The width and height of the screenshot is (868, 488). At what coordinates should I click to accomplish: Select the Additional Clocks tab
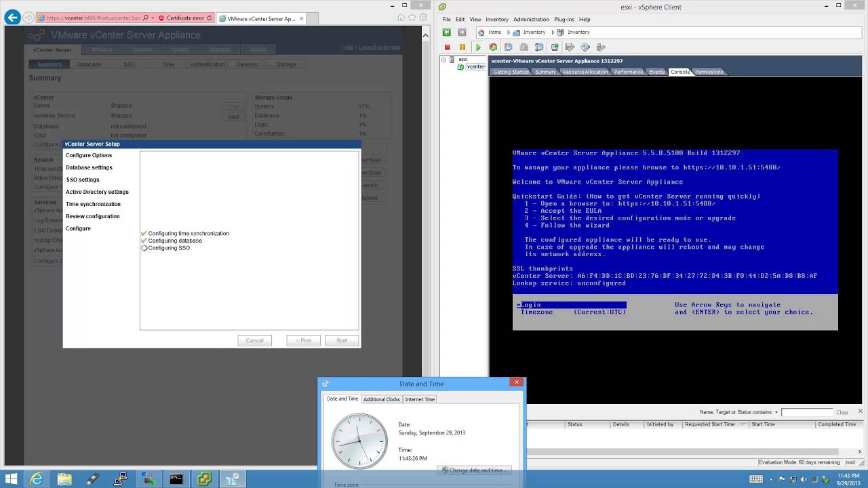click(382, 399)
